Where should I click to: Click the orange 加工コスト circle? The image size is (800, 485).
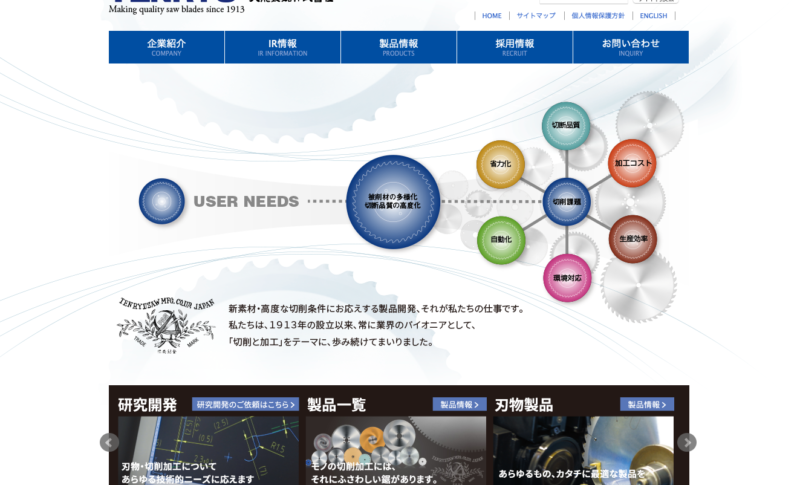point(632,163)
